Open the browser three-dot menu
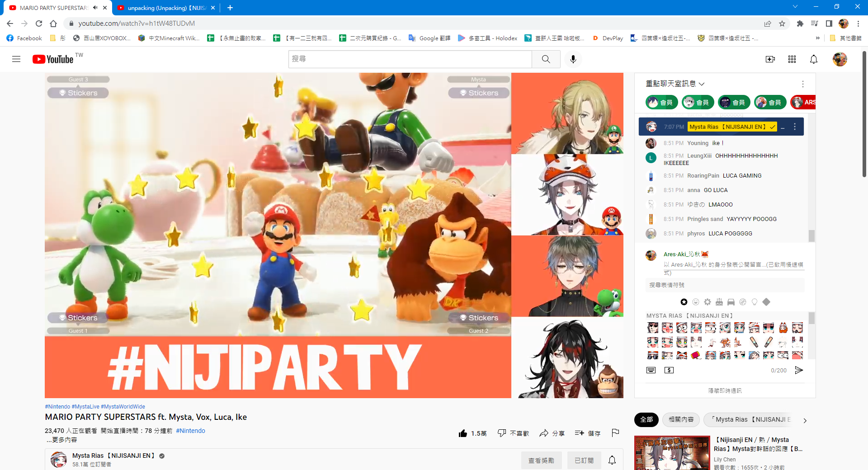 click(x=858, y=23)
